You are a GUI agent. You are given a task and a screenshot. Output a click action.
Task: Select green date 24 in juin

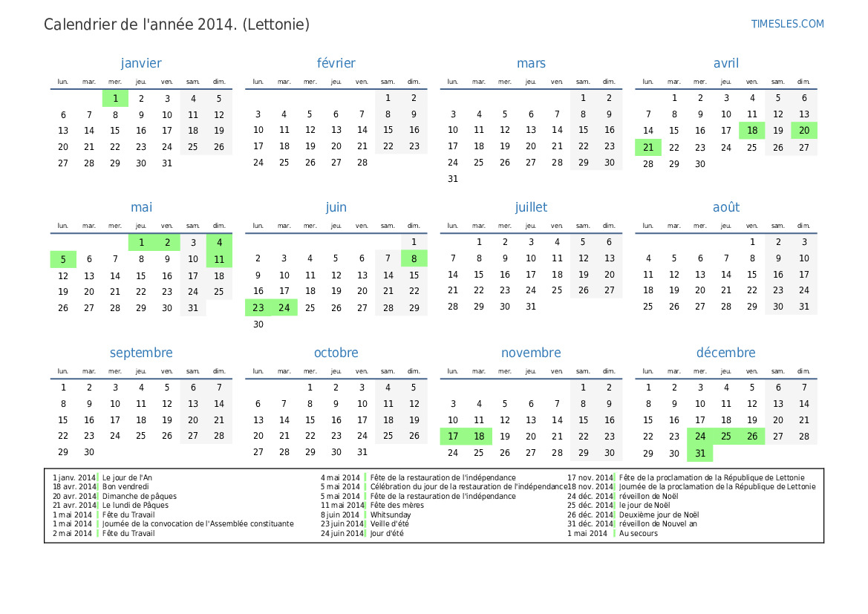pos(284,307)
